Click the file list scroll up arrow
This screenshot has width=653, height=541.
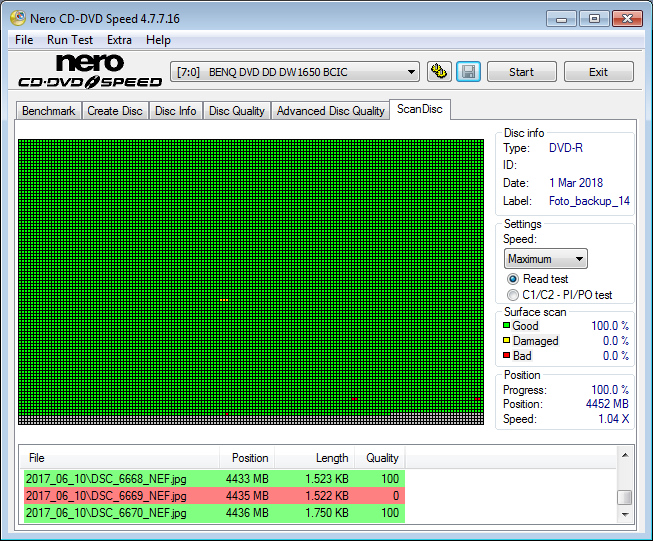[x=625, y=455]
